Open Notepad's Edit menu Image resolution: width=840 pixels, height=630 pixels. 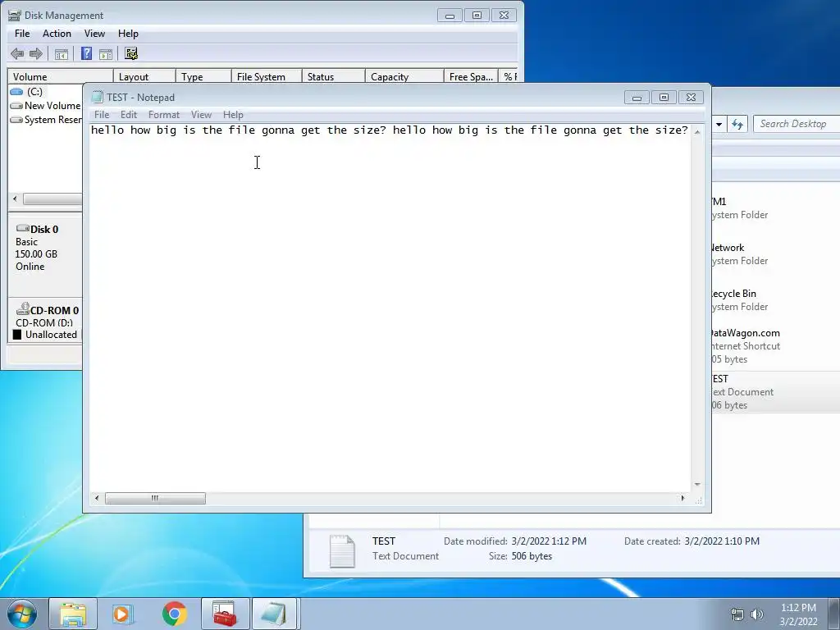129,115
